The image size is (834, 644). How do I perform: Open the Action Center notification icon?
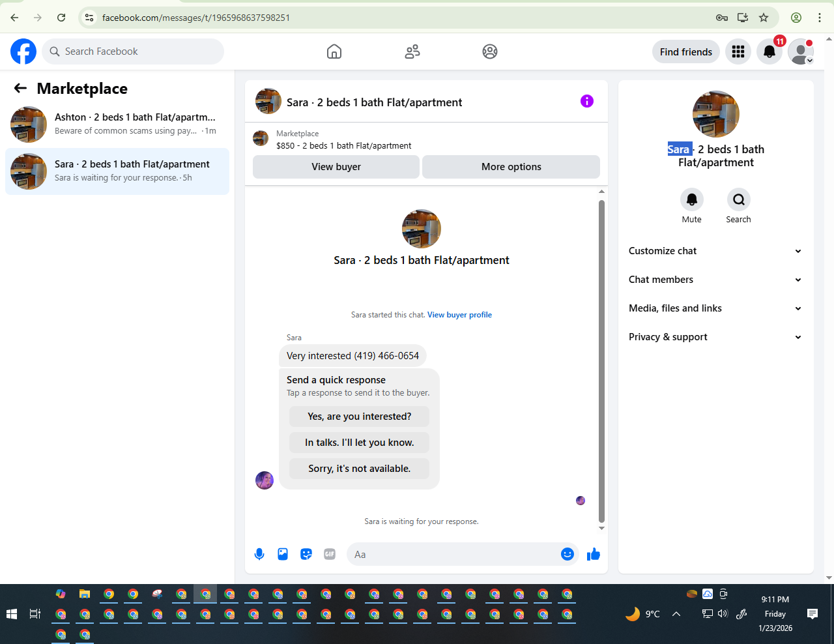(x=812, y=614)
